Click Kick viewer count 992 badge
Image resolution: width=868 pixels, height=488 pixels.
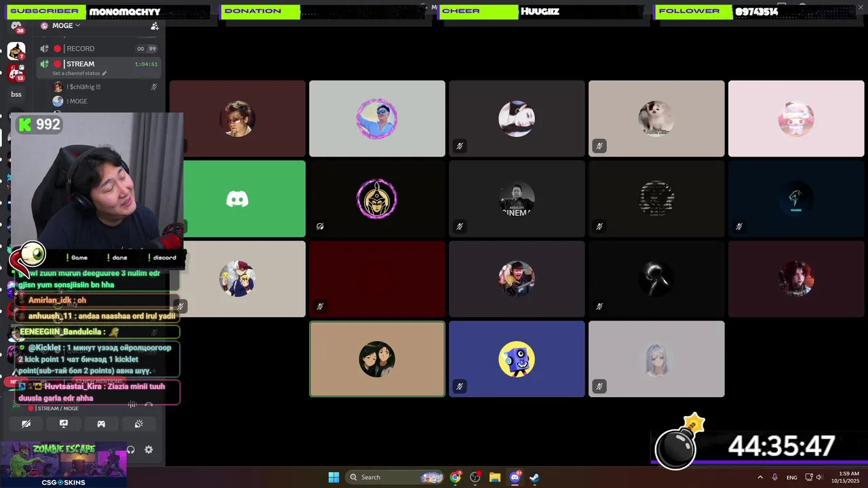(40, 124)
